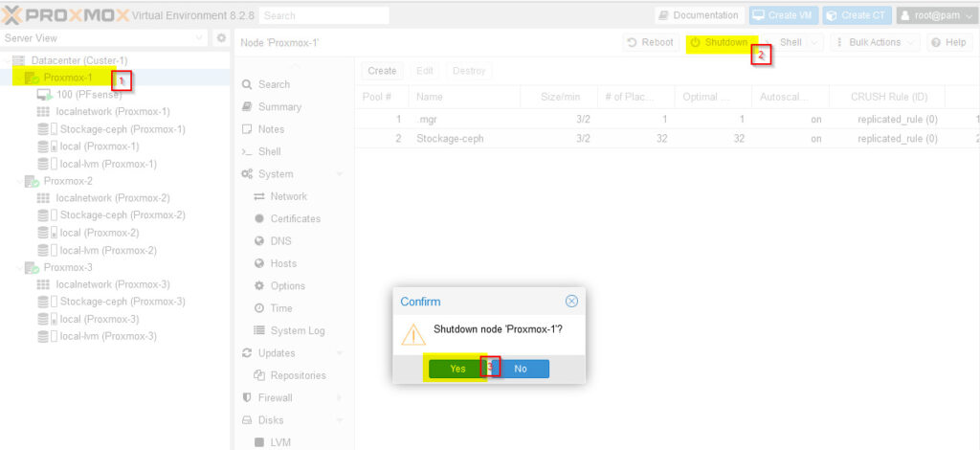Click the Proxmox-1 node icon
Image resolution: width=980 pixels, height=450 pixels.
(x=32, y=79)
